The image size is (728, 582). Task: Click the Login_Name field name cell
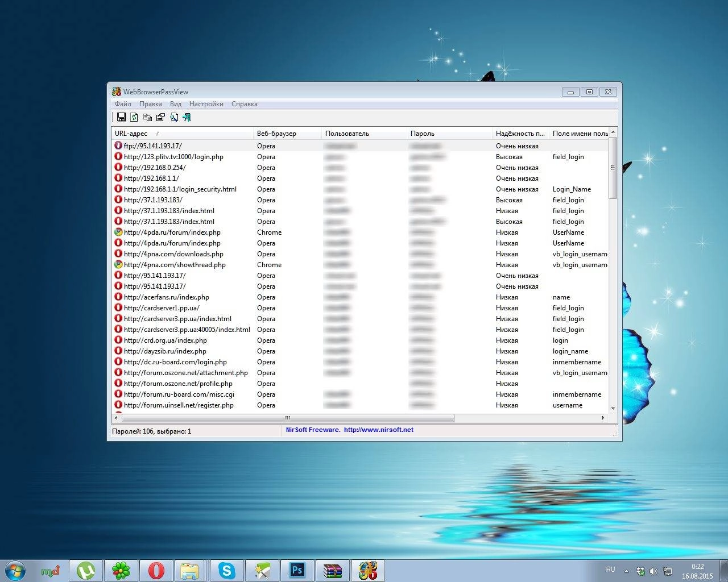(572, 189)
